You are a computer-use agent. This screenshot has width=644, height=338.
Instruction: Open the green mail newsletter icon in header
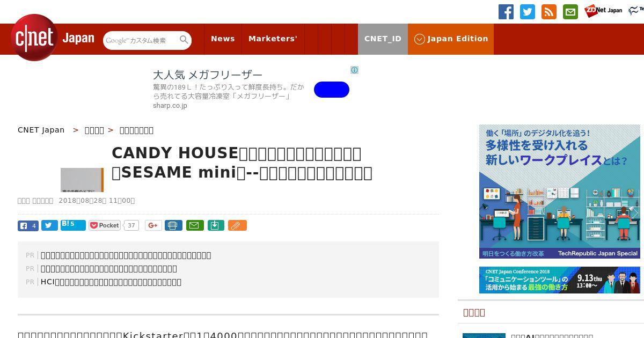point(570,12)
